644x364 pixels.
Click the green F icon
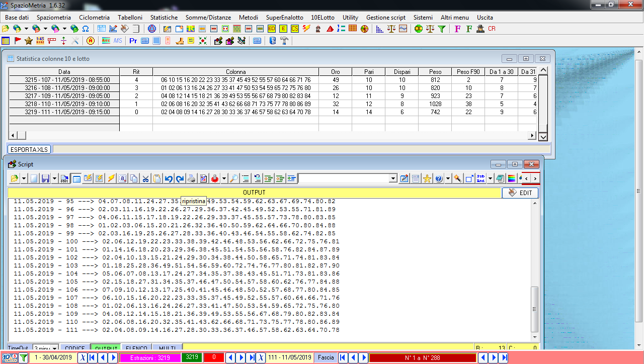click(469, 29)
